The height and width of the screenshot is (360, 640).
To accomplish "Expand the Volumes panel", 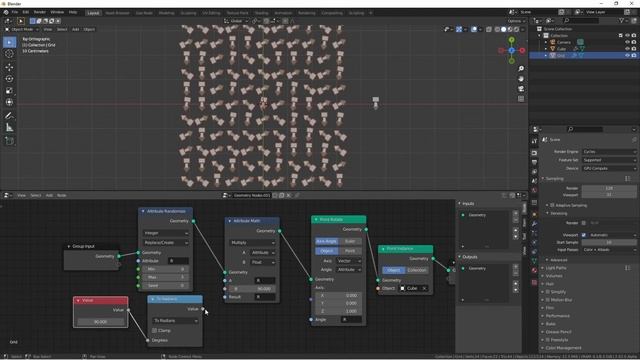I will [553, 276].
